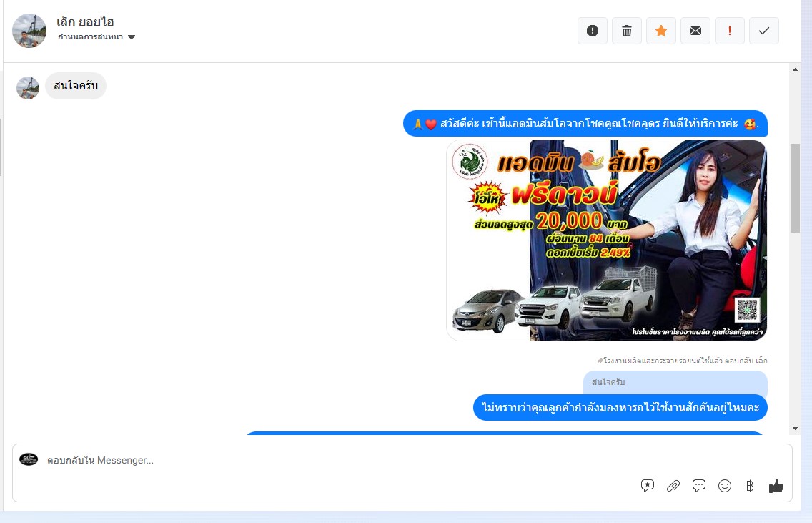Click the Baht payment request icon
The height and width of the screenshot is (523, 812).
(750, 486)
